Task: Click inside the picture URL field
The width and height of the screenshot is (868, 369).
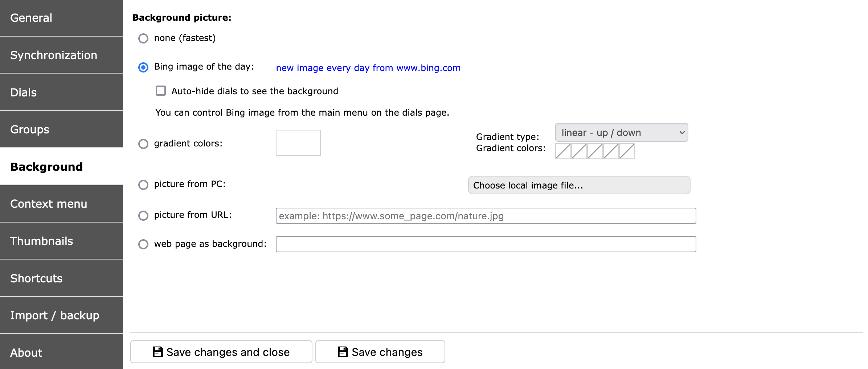Action: [486, 215]
